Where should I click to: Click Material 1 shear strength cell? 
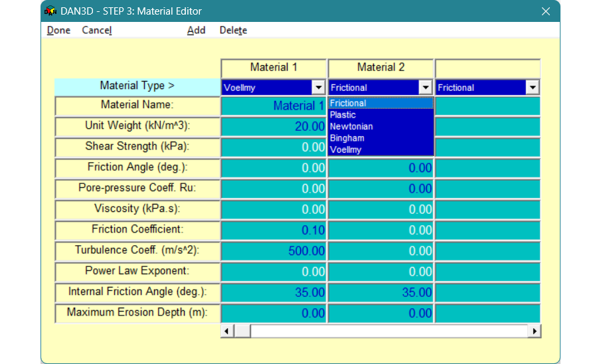(x=274, y=147)
